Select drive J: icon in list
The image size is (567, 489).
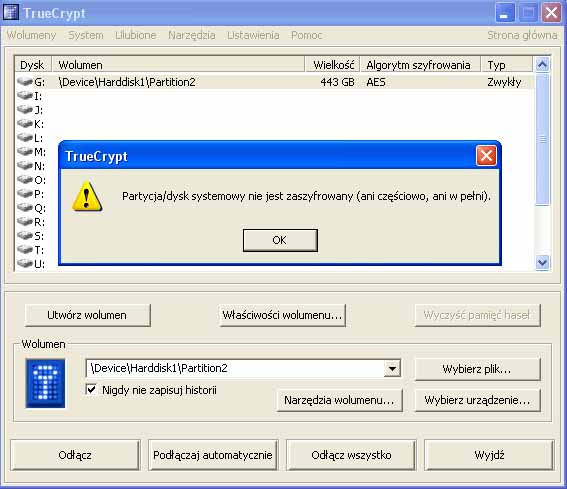(25, 109)
